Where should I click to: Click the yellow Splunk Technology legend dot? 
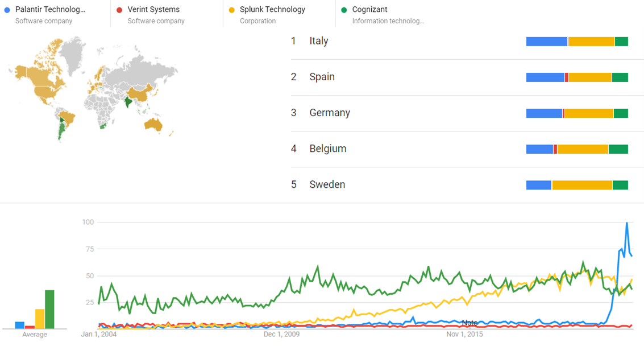pyautogui.click(x=231, y=10)
